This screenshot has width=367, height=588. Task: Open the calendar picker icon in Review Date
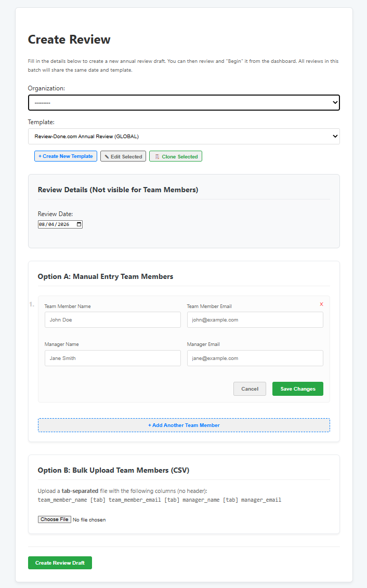(79, 224)
